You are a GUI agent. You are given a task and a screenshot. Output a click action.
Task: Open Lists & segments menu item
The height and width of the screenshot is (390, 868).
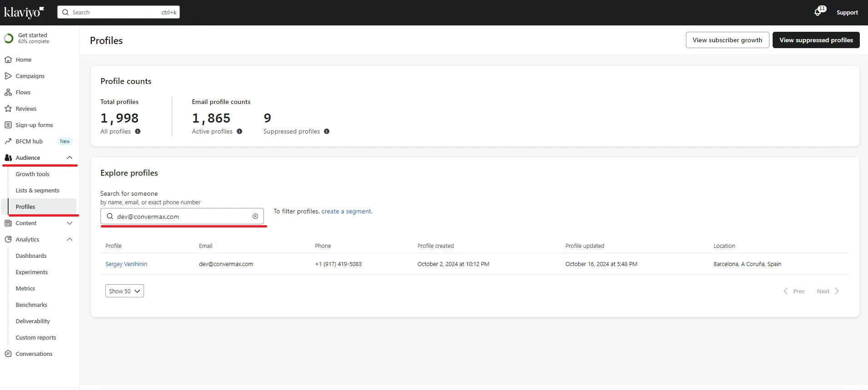click(x=37, y=191)
